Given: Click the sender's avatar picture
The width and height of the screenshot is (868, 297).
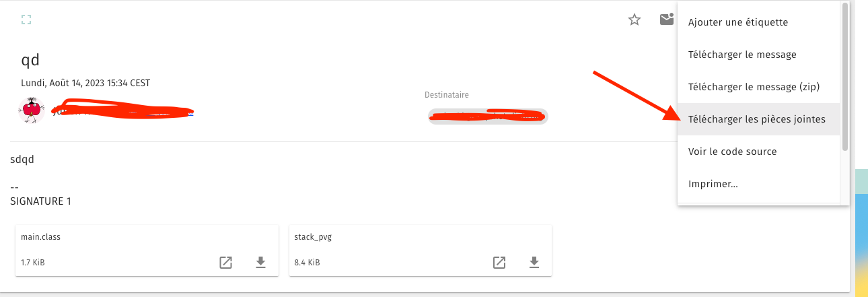Looking at the screenshot, I should 31,109.
